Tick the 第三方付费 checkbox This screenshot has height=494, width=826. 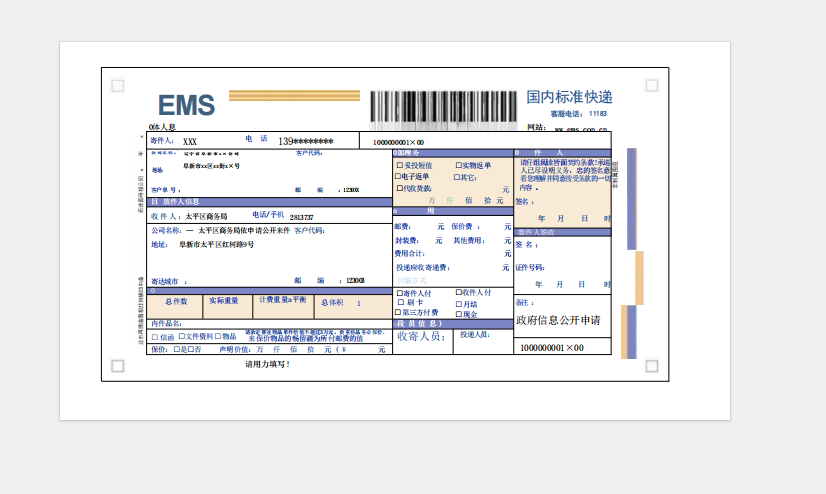(398, 312)
